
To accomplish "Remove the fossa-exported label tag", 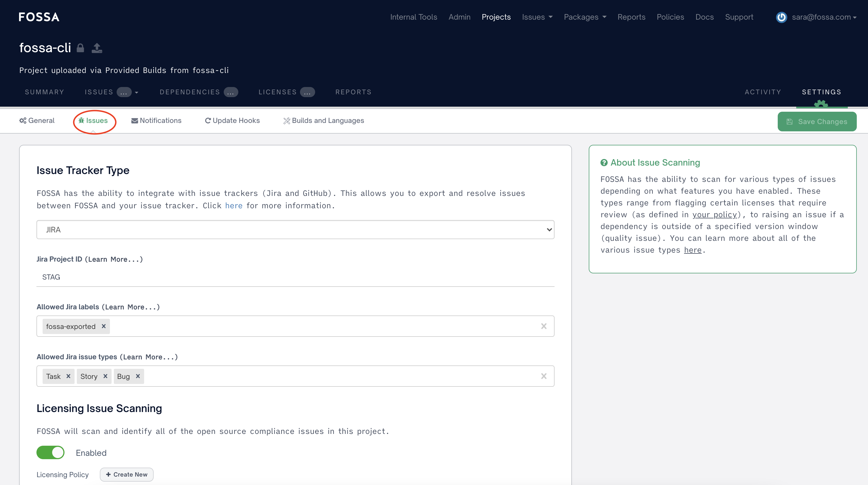I will 104,326.
